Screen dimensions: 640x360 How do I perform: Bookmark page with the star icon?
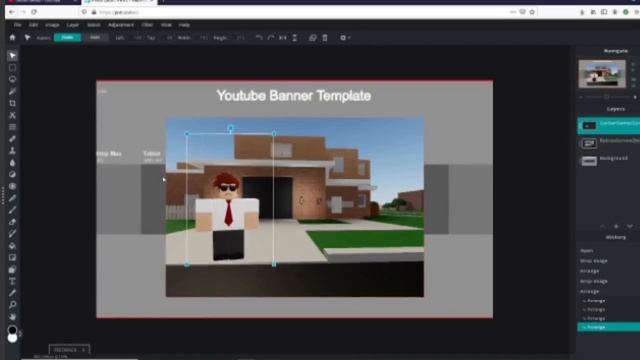coord(532,12)
